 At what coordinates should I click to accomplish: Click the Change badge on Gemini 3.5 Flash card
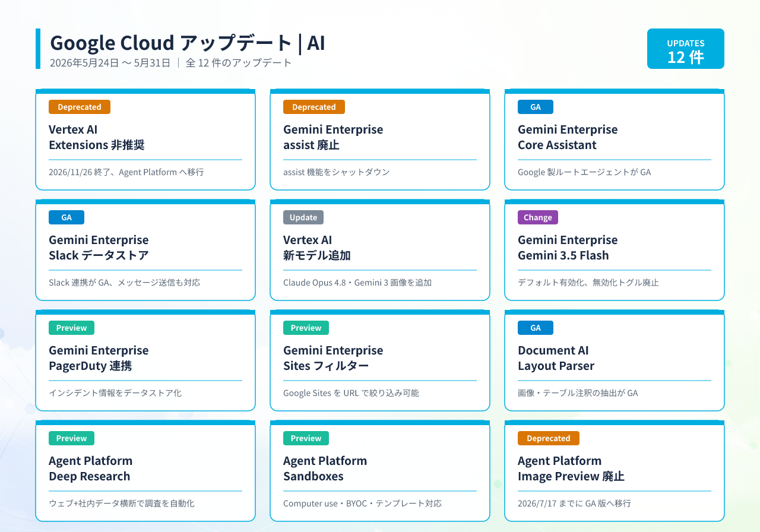tap(538, 217)
